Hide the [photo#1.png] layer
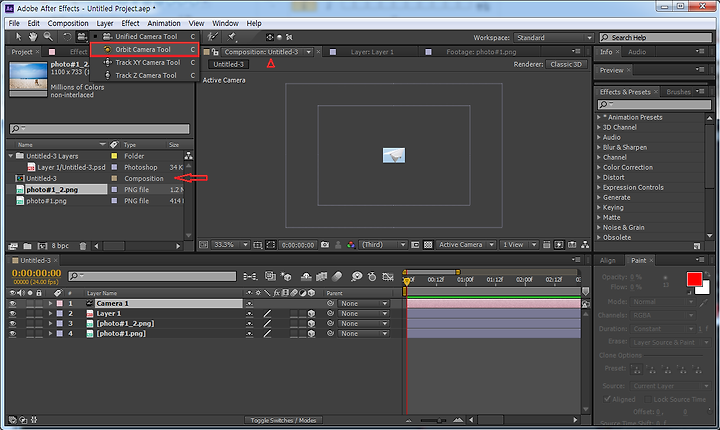720x430 pixels. (x=12, y=334)
